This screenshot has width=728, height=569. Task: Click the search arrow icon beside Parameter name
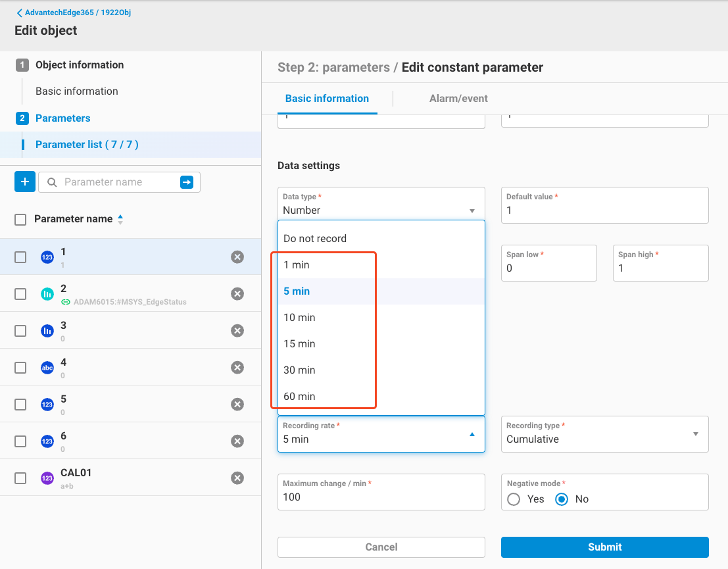187,182
